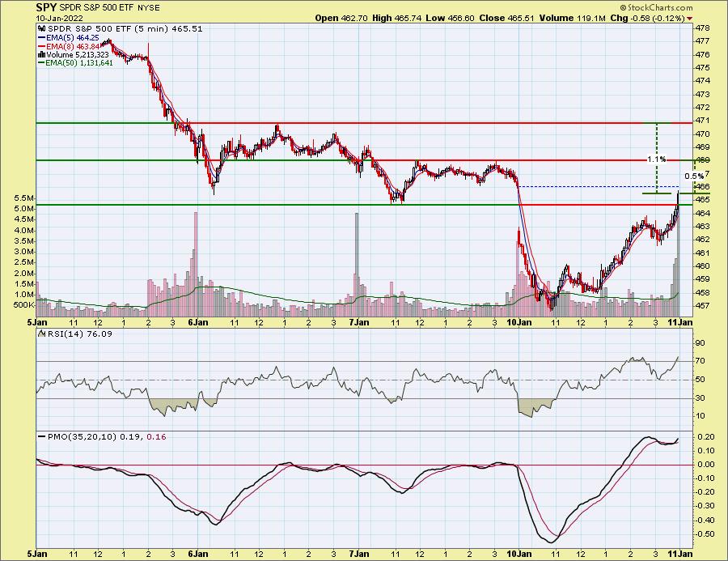The width and height of the screenshot is (728, 561).
Task: Click the 471 price axis label
Action: (702, 121)
